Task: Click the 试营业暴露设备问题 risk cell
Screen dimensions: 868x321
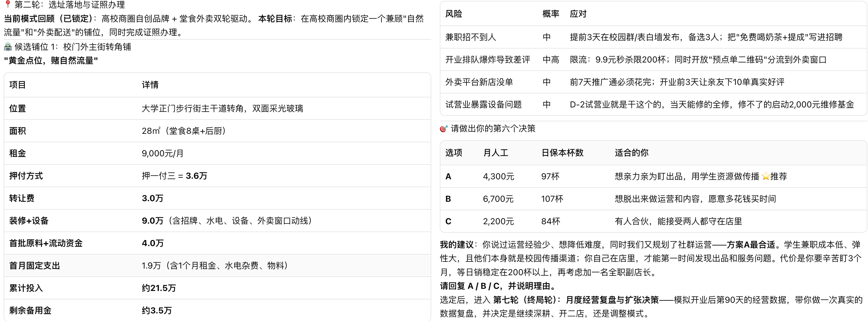Action: point(484,105)
